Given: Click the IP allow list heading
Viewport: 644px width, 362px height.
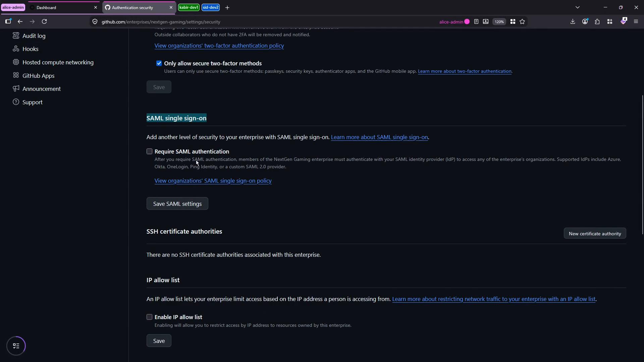Looking at the screenshot, I should 163,280.
